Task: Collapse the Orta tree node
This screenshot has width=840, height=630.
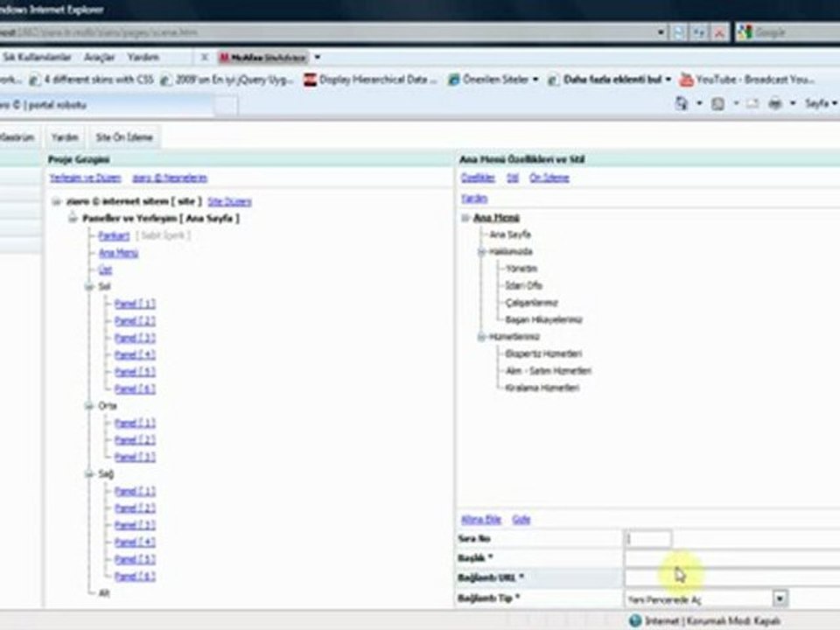Action: click(89, 406)
